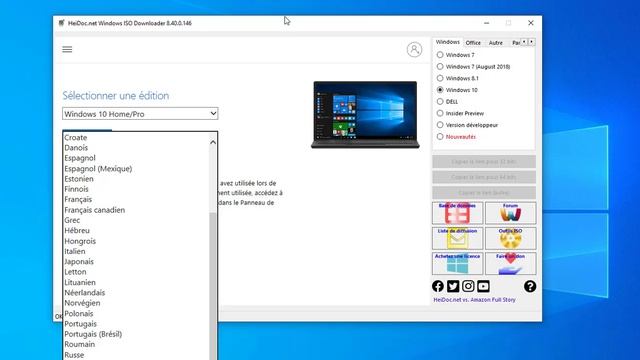Image resolution: width=640 pixels, height=360 pixels.
Task: Choose Estonien in the language list
Action: coord(136,179)
